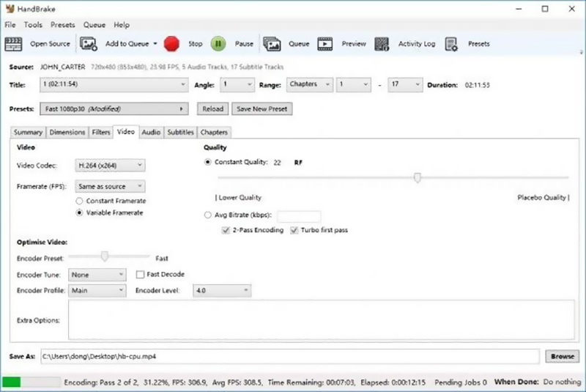Viewport: 586px width, 392px height.
Task: Click the green Pause icon
Action: pos(218,44)
